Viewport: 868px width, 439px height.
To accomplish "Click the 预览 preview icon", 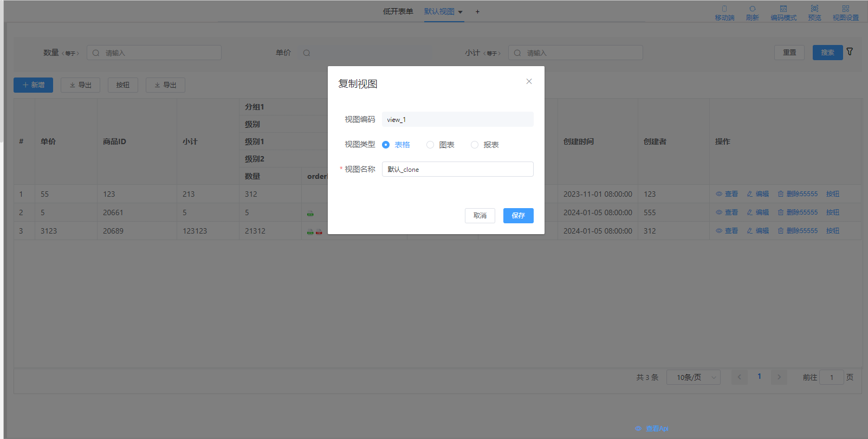I will [x=814, y=9].
